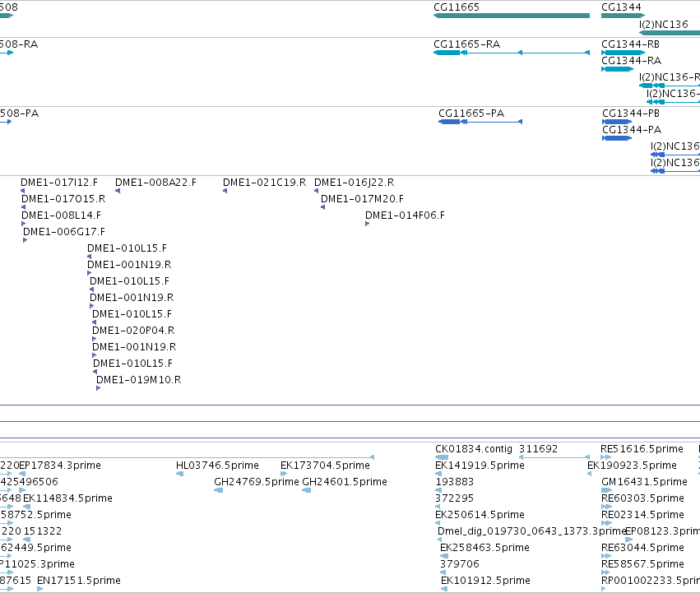Select the CG11665 gene bar
The width and height of the screenshot is (700, 593).
pyautogui.click(x=512, y=16)
